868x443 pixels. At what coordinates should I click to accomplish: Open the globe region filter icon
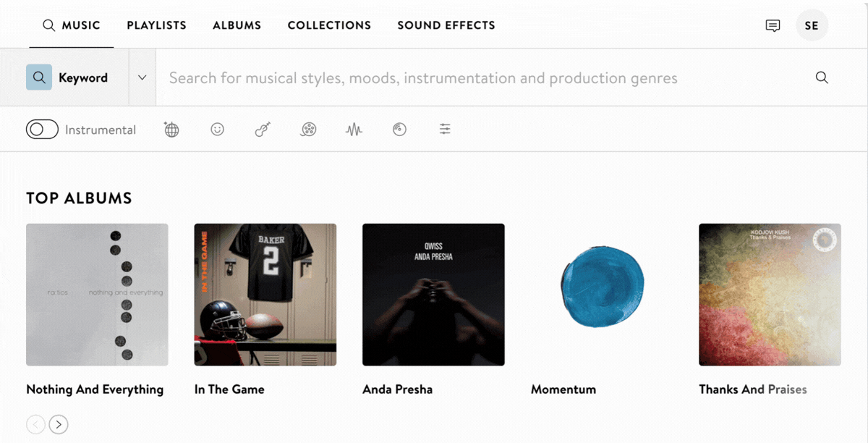(171, 130)
